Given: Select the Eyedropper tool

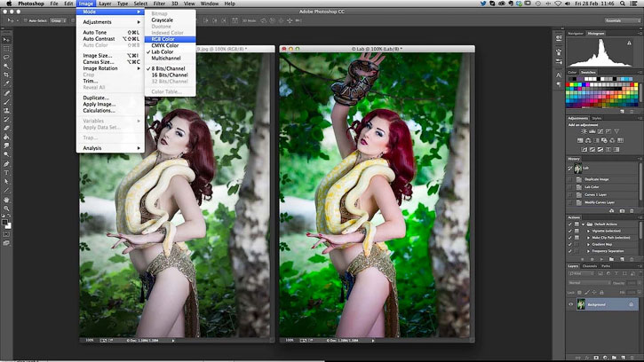Looking at the screenshot, I should 6,83.
